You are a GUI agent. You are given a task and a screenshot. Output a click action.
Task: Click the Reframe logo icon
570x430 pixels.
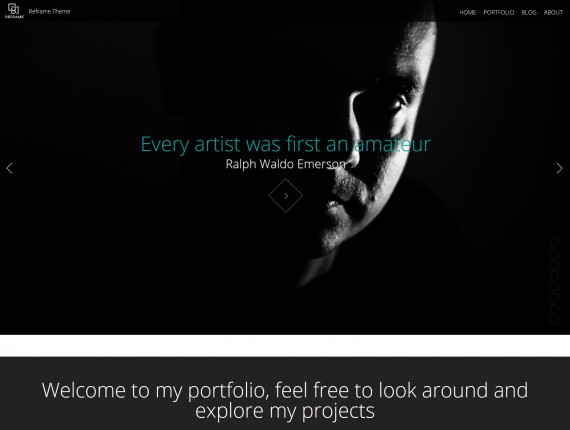pyautogui.click(x=14, y=10)
